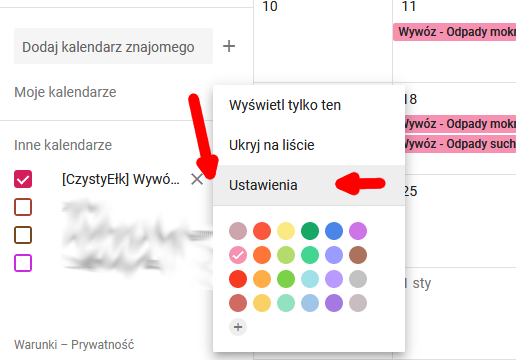Click the plus icon next to Dodaj kalendarz znajomego

(x=229, y=46)
